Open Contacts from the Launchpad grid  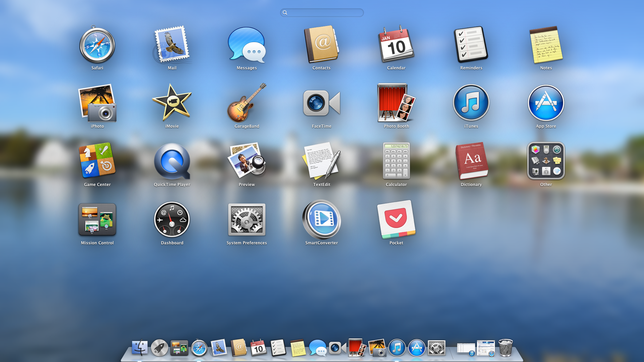321,45
